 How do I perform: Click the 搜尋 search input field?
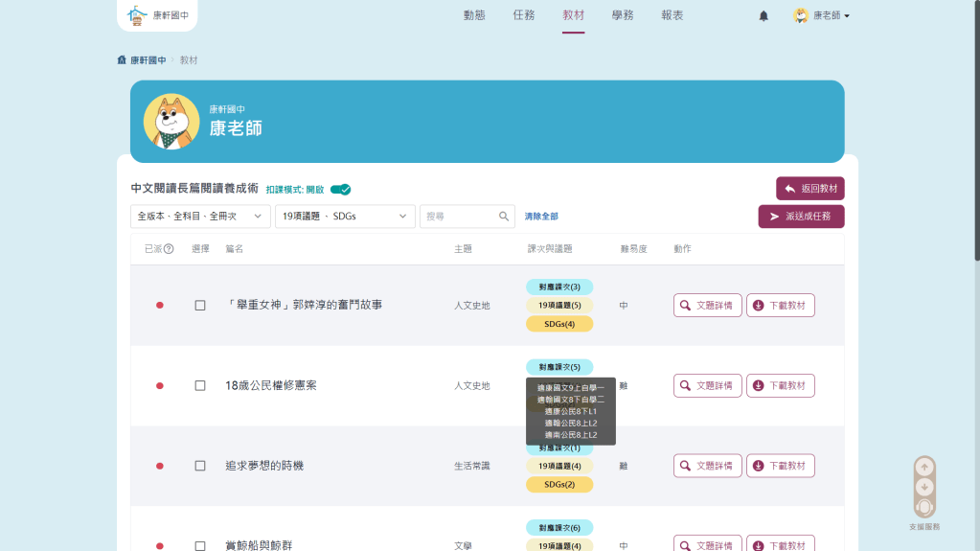click(x=460, y=217)
